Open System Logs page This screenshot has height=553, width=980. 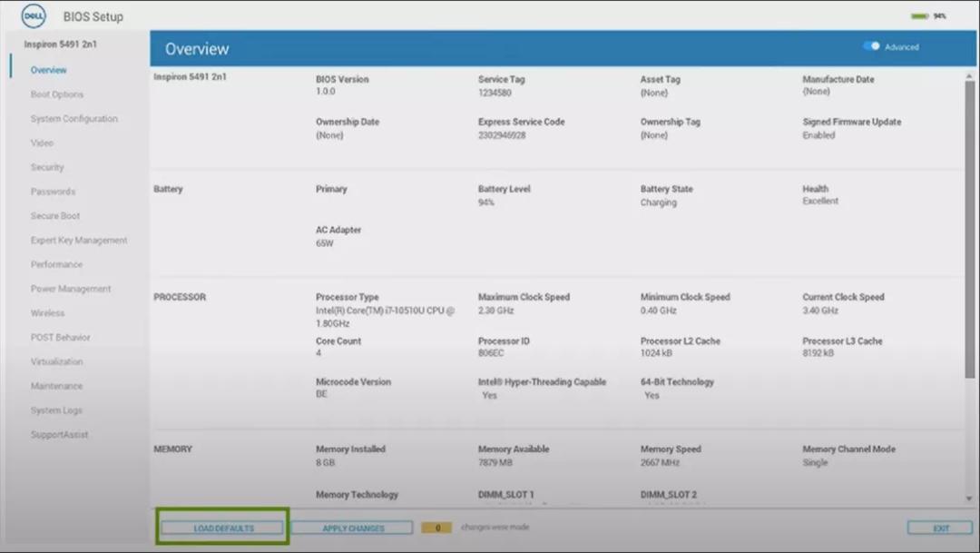pos(56,410)
